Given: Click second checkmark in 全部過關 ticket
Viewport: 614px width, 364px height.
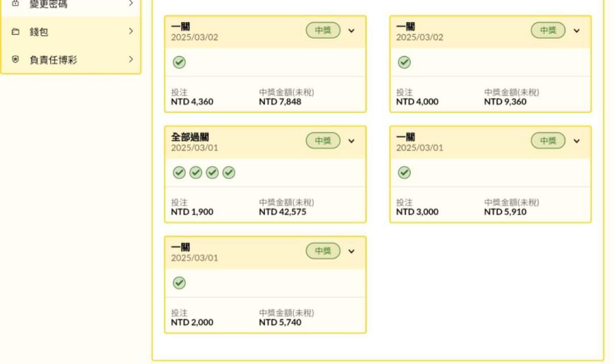Looking at the screenshot, I should (196, 172).
